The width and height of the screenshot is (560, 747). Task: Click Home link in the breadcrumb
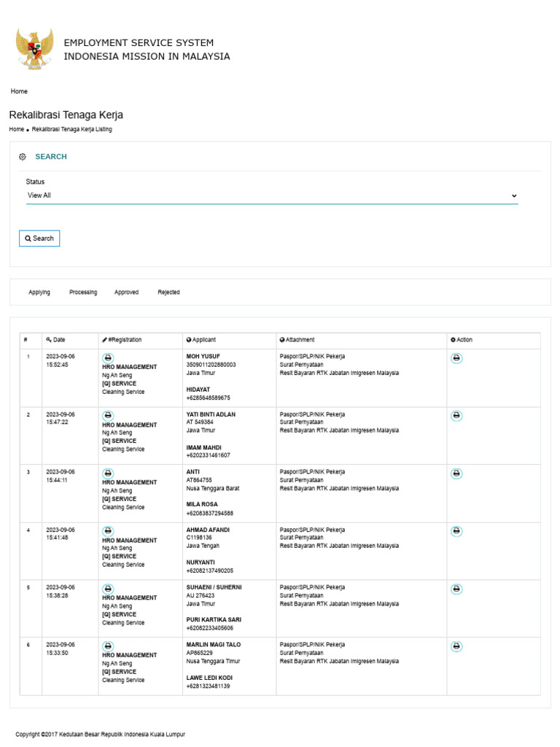(x=16, y=129)
